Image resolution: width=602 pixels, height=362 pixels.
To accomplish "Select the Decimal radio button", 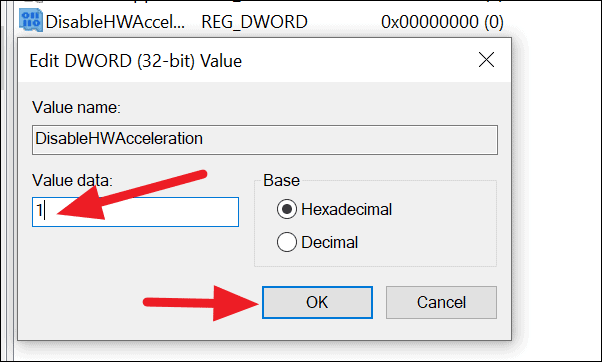I will [x=286, y=242].
